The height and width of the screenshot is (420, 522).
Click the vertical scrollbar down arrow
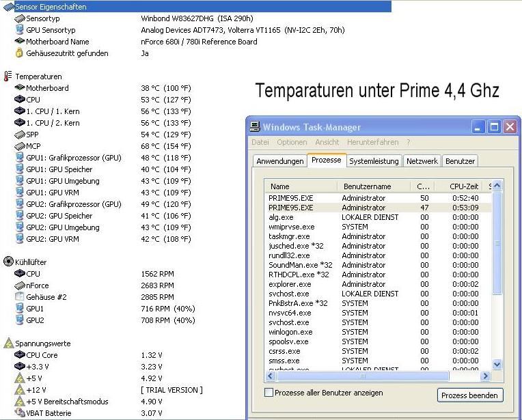(x=497, y=364)
